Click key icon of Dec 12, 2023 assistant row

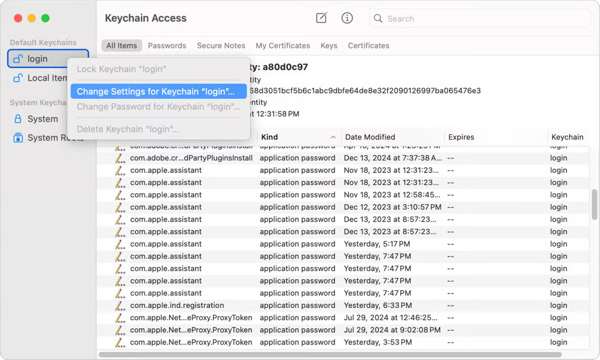point(120,207)
